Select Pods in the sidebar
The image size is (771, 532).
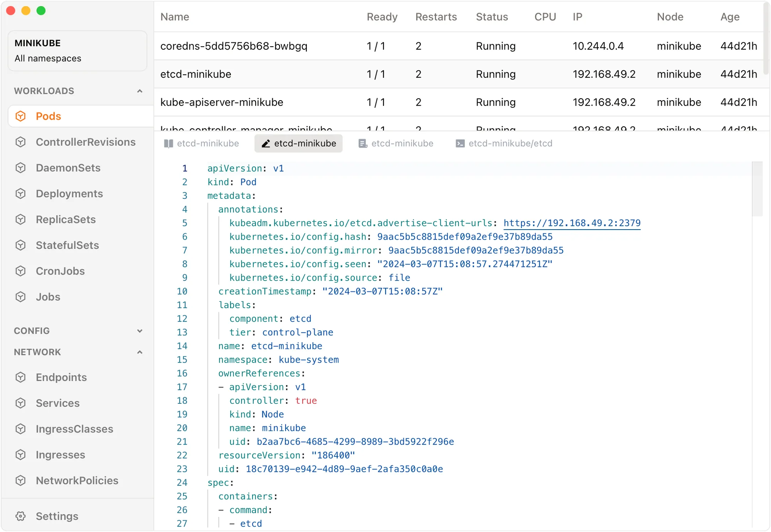click(81, 116)
